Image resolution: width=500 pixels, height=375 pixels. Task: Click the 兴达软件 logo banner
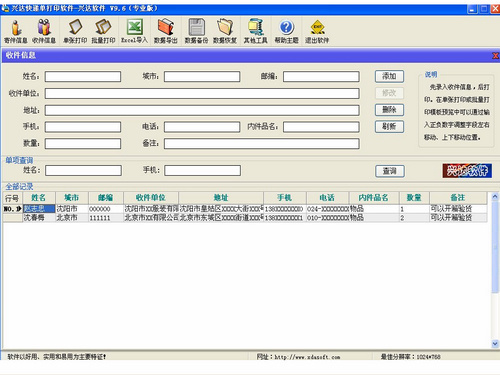(467, 171)
